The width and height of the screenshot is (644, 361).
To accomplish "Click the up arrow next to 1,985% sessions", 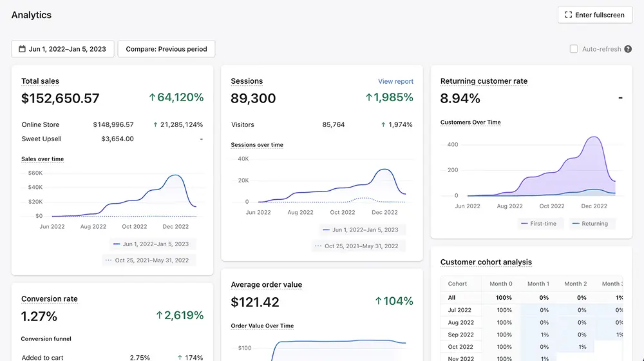I will point(369,97).
